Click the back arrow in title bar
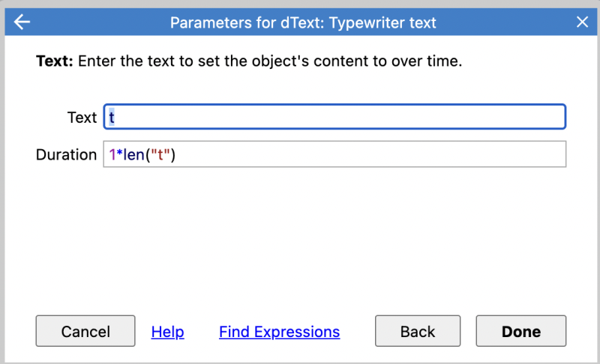The width and height of the screenshot is (600, 364). (x=22, y=22)
